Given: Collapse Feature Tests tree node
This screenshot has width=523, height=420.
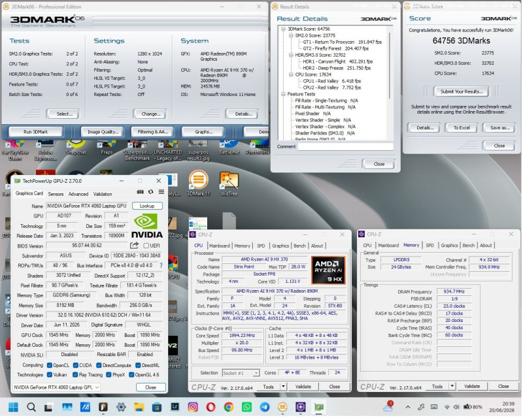Looking at the screenshot, I should [283, 94].
